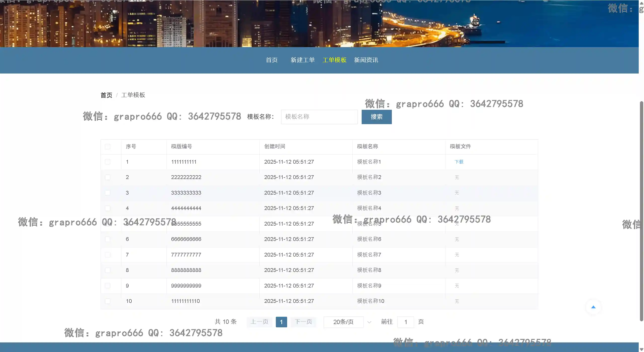Toggle the select-all header checkbox
Screen dimensions: 644x352
coord(107,147)
